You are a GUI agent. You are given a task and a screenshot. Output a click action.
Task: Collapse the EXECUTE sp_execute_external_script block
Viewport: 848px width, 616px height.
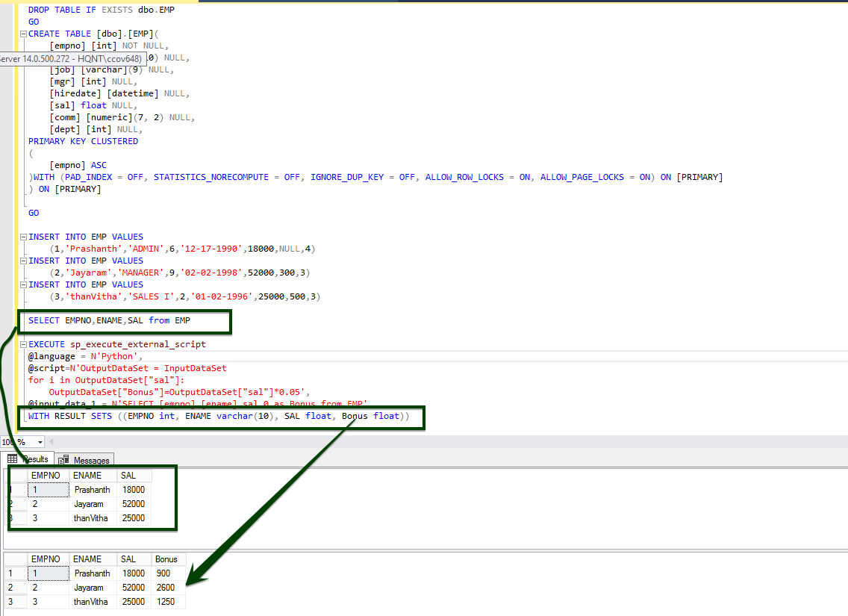point(24,344)
